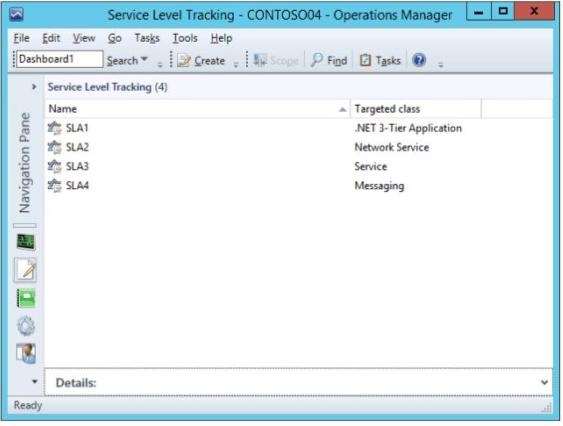
Task: Open the Administration gear icon in sidebar
Action: point(26,326)
